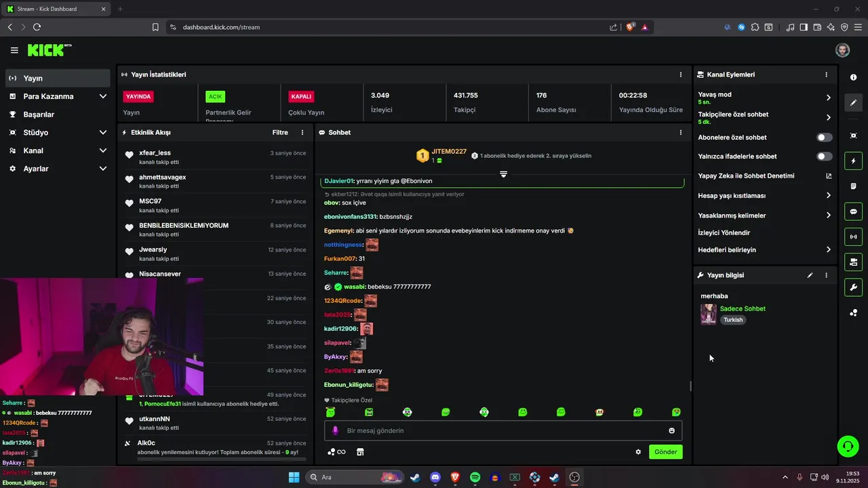Toggle the broadcast signal widget in right sidebar
The width and height of the screenshot is (868, 488).
click(x=853, y=237)
